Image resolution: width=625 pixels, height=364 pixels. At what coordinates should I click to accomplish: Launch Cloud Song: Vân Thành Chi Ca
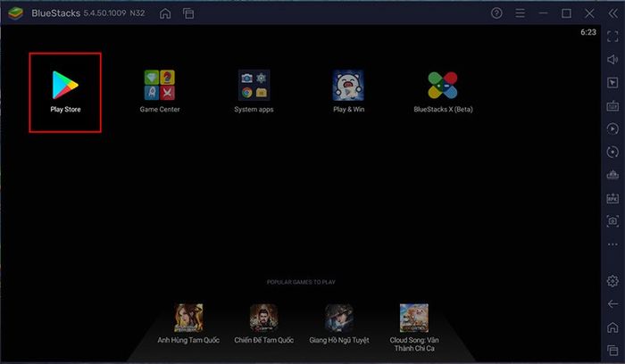pyautogui.click(x=414, y=327)
